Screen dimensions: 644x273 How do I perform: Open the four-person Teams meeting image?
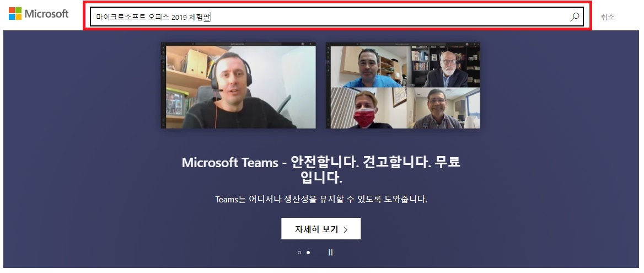403,85
